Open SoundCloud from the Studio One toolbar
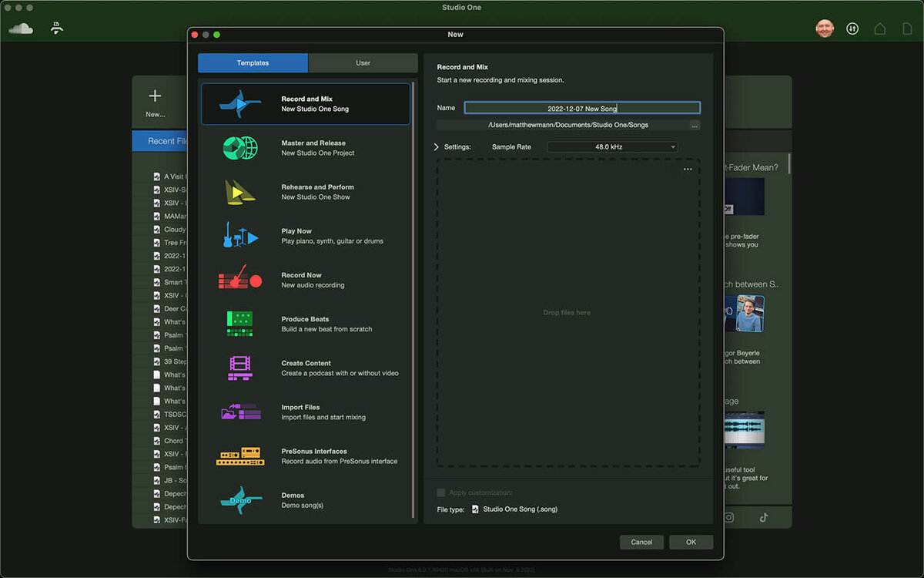 coord(21,29)
